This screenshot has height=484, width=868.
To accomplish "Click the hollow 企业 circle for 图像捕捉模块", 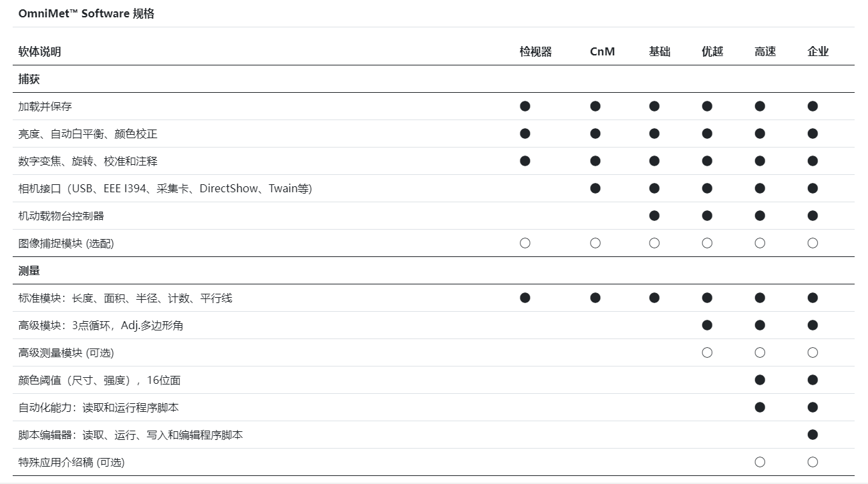I will click(x=813, y=243).
